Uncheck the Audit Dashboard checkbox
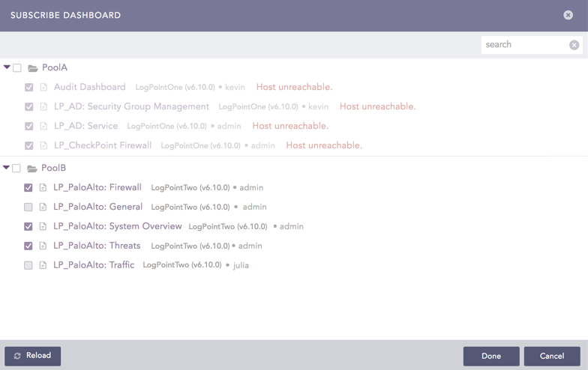This screenshot has height=370, width=588. click(x=28, y=87)
